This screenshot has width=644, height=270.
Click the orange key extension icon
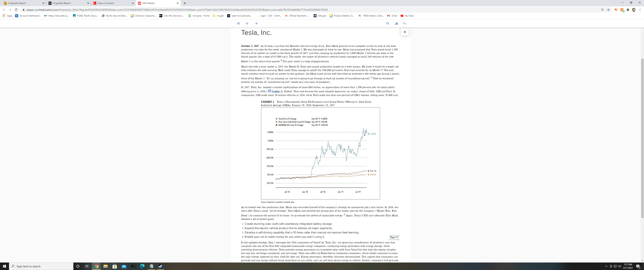(x=616, y=10)
